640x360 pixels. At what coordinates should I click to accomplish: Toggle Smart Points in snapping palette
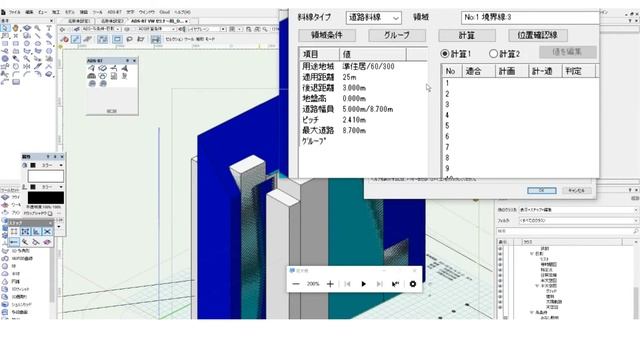point(14,242)
